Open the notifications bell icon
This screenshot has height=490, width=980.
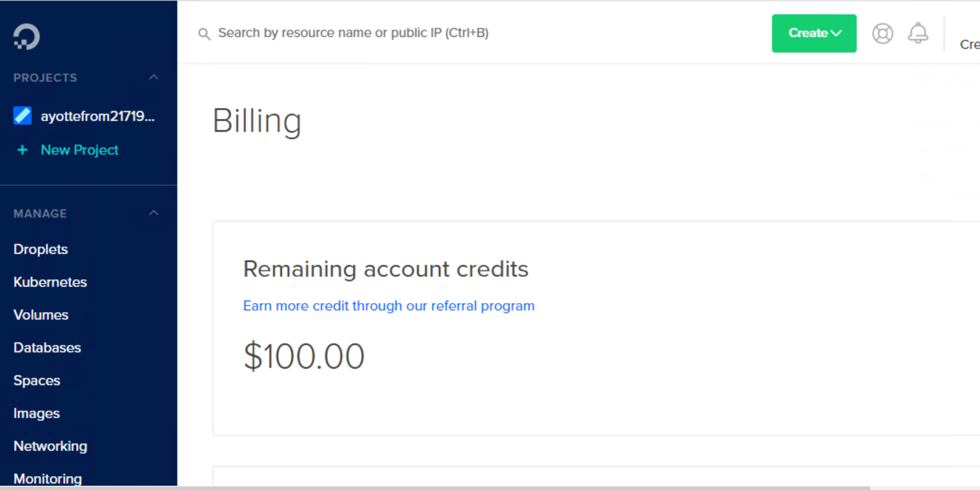click(x=917, y=33)
